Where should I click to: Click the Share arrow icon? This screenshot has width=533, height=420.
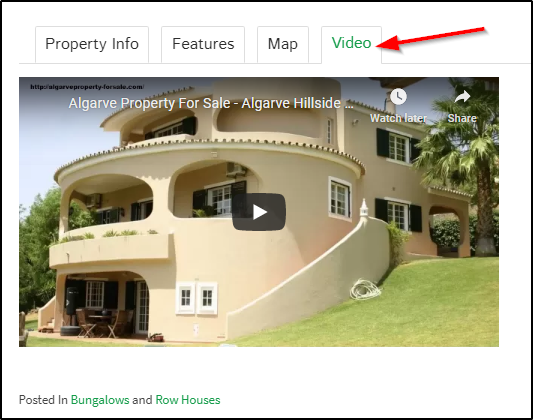pos(462,97)
